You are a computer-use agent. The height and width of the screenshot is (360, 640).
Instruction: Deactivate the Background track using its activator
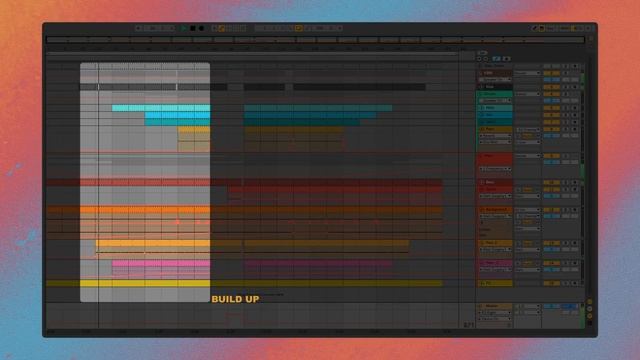551,209
